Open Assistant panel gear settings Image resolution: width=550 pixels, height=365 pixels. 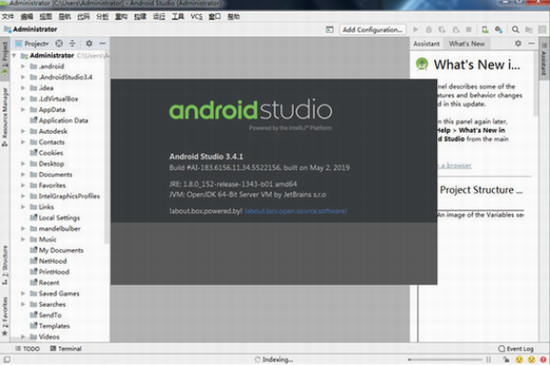tap(518, 43)
